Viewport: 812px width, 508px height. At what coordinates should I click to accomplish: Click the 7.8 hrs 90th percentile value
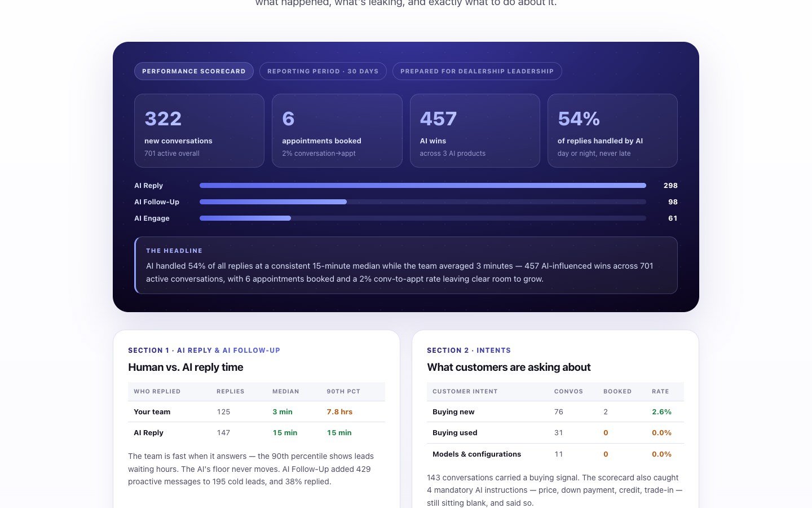(339, 412)
